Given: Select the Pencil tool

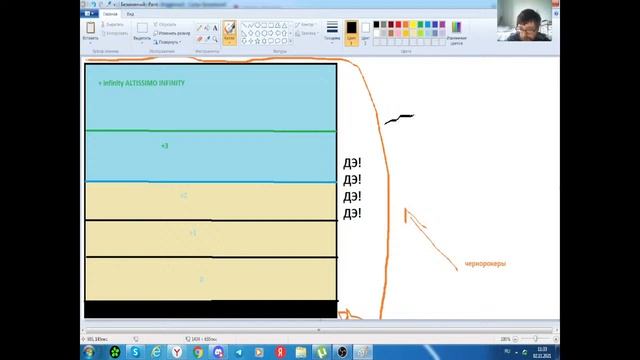Looking at the screenshot, I should pyautogui.click(x=199, y=28).
